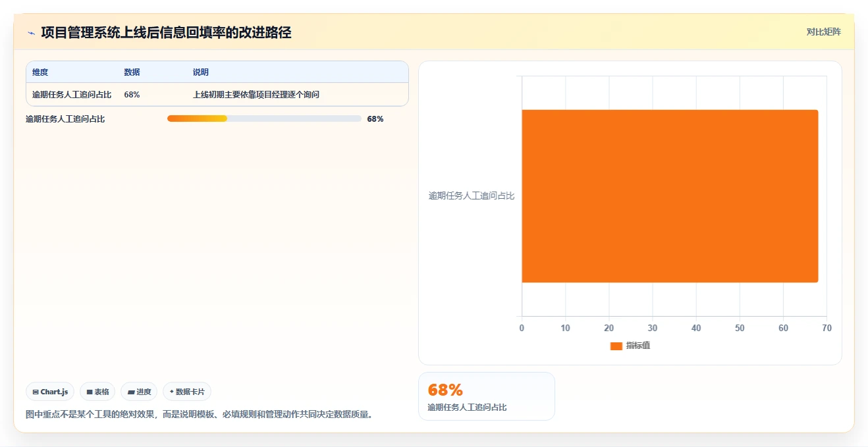The width and height of the screenshot is (868, 447).
Task: Click the 指标值 legend label
Action: point(637,346)
